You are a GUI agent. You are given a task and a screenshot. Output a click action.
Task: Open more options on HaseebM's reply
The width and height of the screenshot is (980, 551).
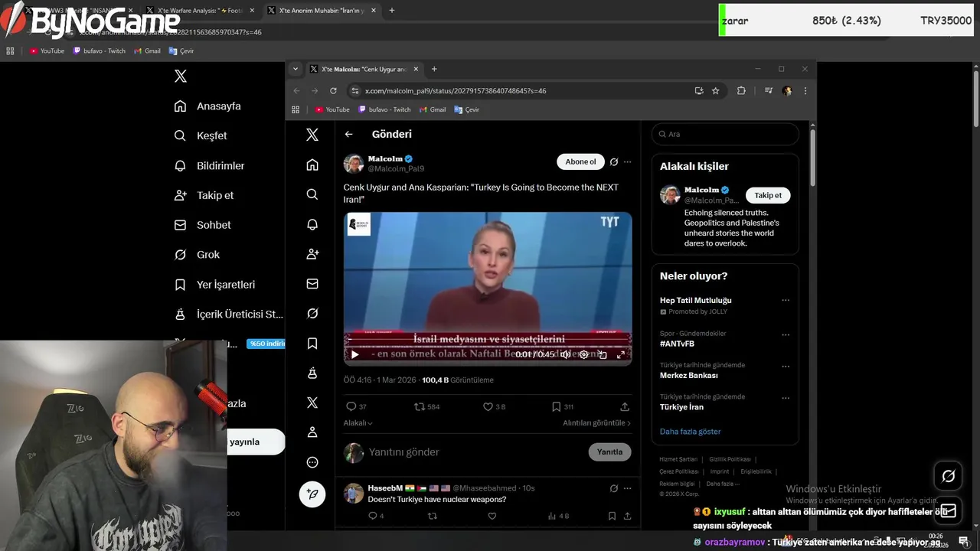(x=628, y=488)
